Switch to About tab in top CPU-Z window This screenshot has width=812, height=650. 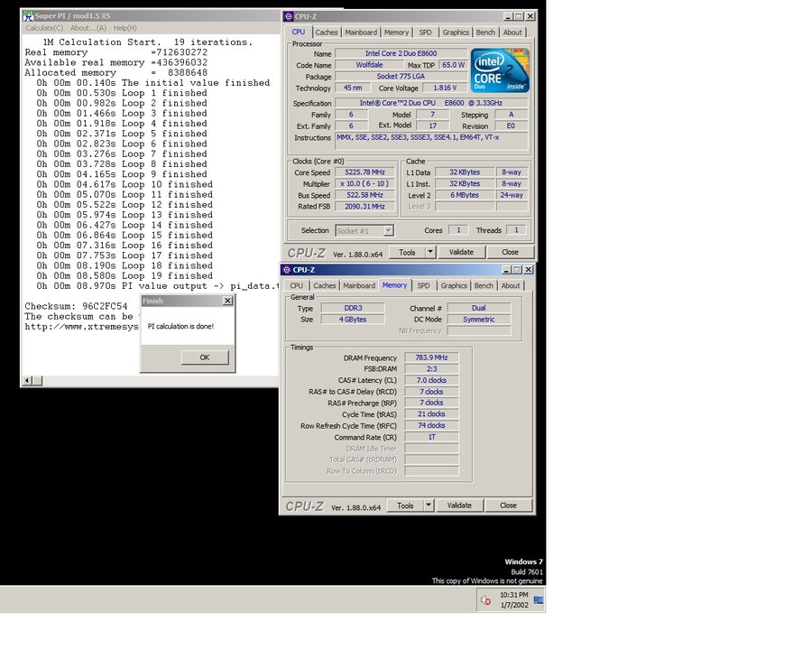click(512, 32)
